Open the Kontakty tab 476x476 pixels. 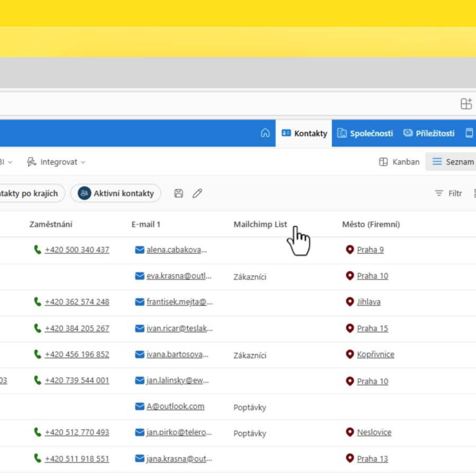(304, 133)
